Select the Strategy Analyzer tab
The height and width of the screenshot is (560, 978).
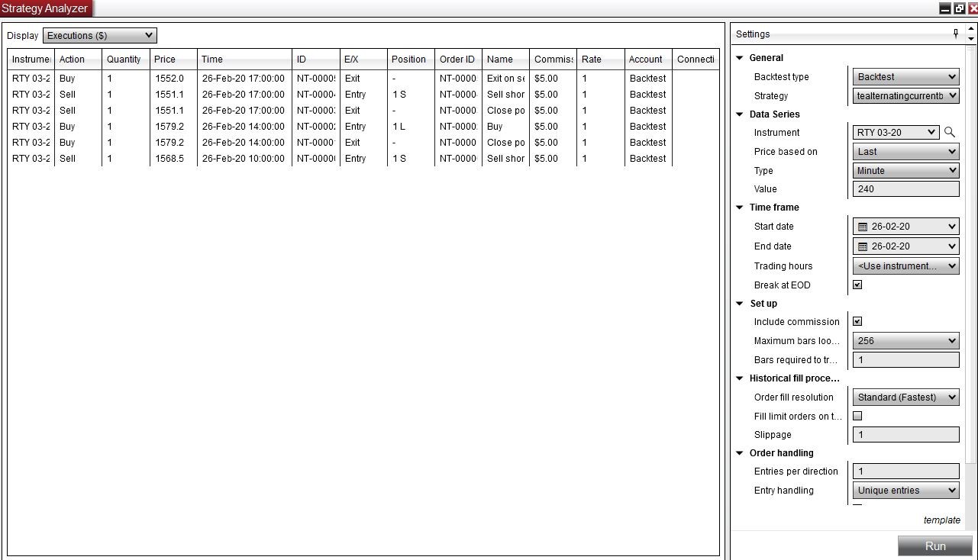pos(46,8)
